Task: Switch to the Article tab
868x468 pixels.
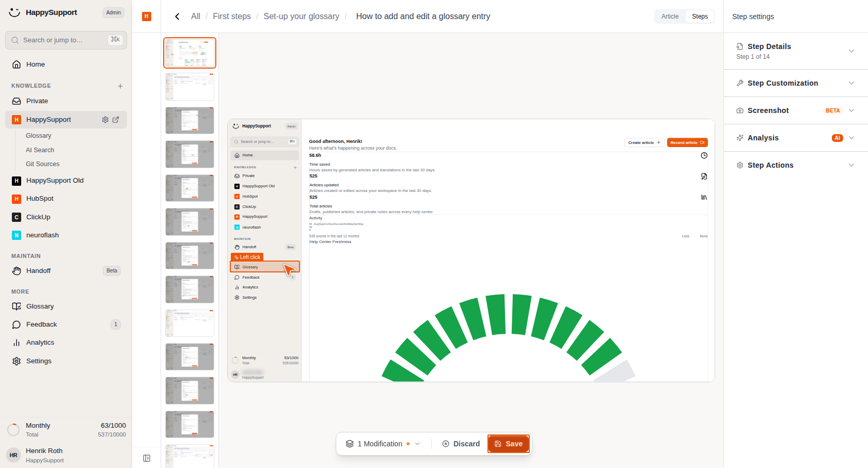Action: point(670,17)
